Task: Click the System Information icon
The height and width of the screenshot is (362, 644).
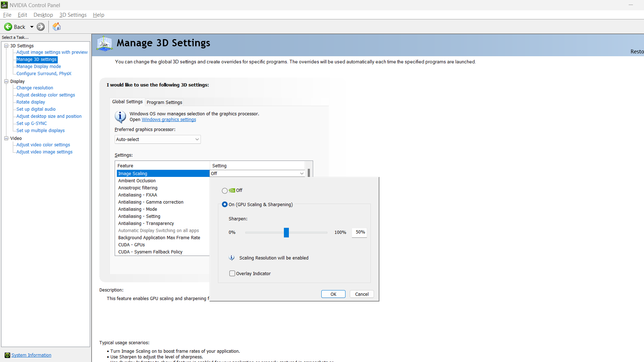Action: [7, 355]
